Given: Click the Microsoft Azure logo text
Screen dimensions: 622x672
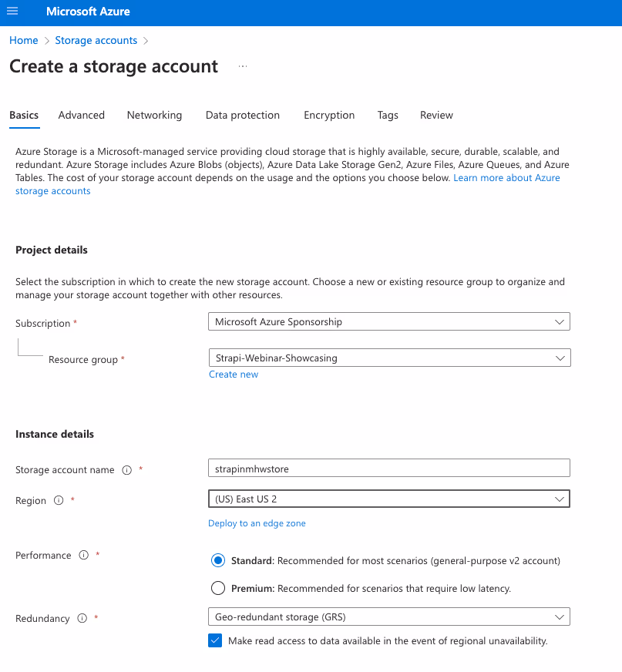Looking at the screenshot, I should point(87,12).
